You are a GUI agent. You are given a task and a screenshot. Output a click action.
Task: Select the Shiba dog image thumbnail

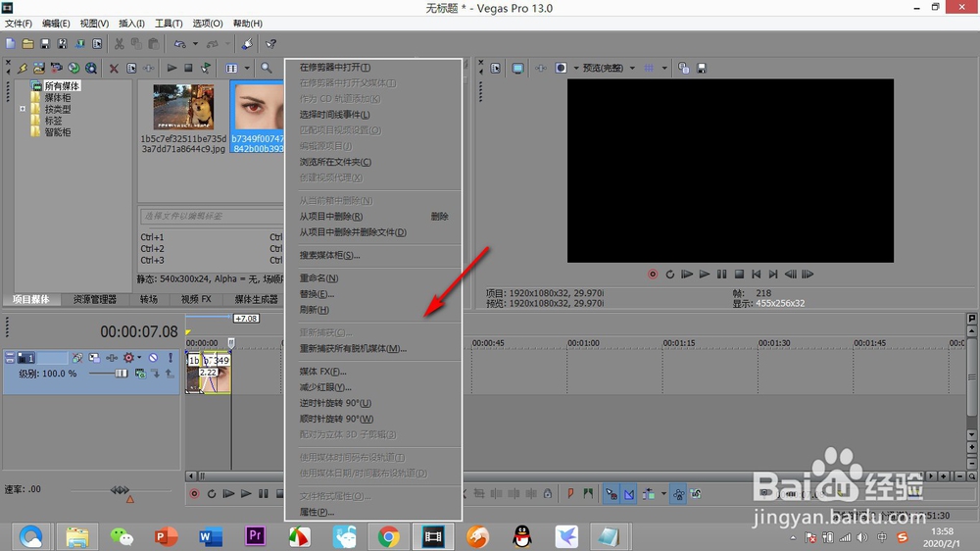[x=184, y=107]
